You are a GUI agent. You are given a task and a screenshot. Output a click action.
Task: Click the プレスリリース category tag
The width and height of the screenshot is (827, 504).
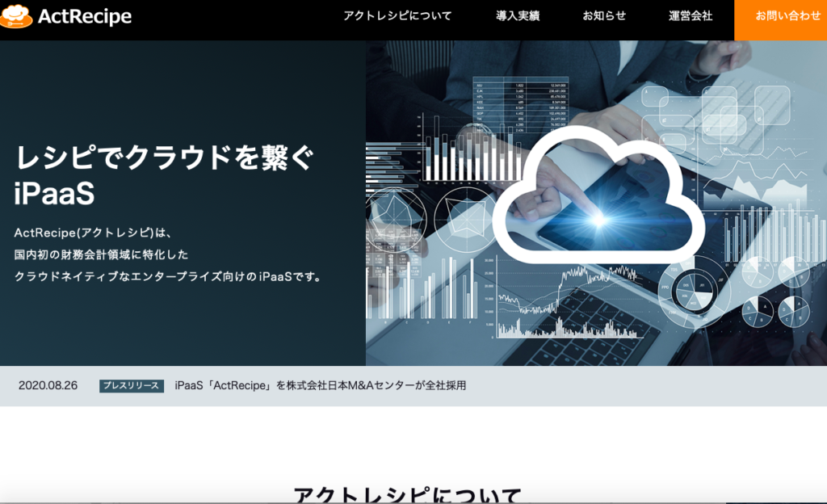(x=132, y=386)
